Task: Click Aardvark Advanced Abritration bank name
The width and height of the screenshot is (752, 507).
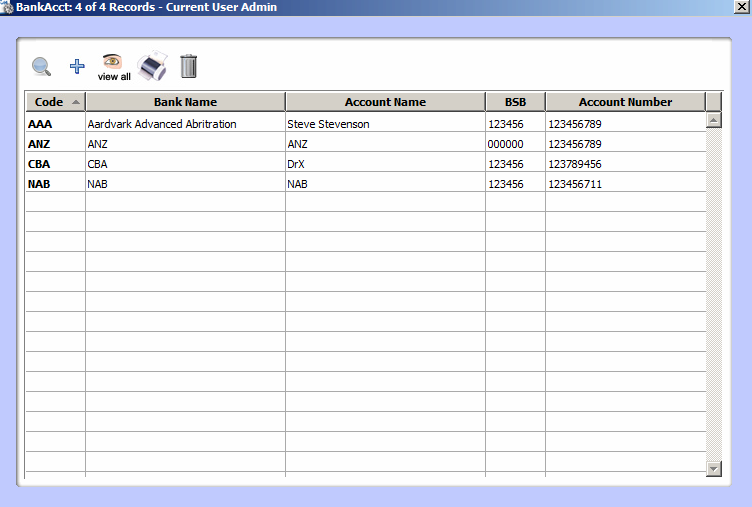Action: coord(185,124)
